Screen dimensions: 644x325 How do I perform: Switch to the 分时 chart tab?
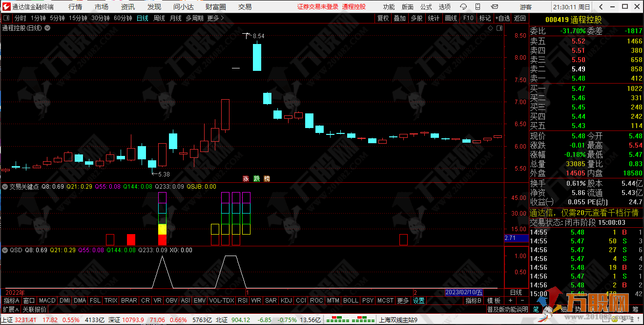pos(20,18)
